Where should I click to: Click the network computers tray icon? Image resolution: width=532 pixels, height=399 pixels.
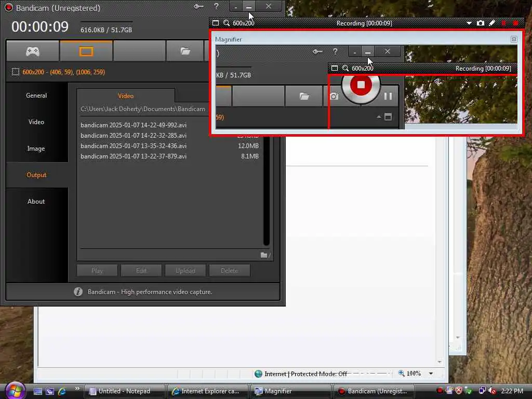(482, 391)
